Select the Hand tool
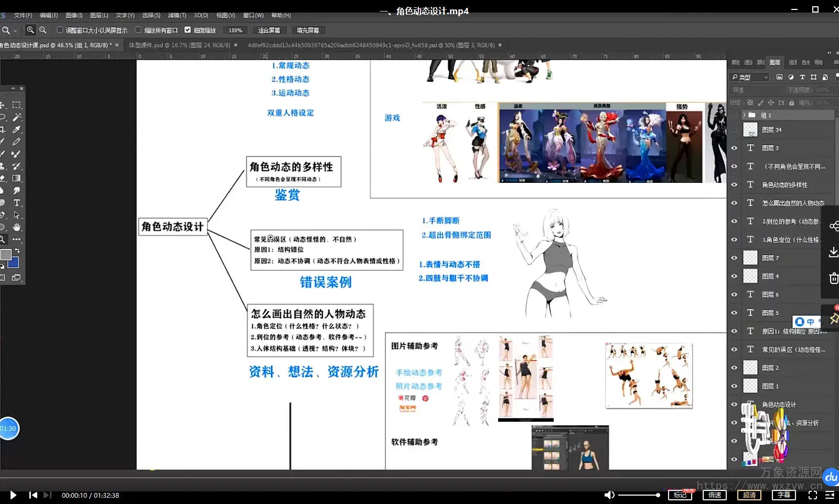Image resolution: width=839 pixels, height=504 pixels. coord(17,227)
